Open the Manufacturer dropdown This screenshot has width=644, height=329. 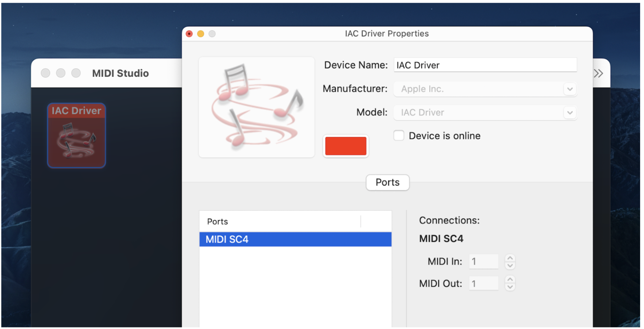click(570, 89)
